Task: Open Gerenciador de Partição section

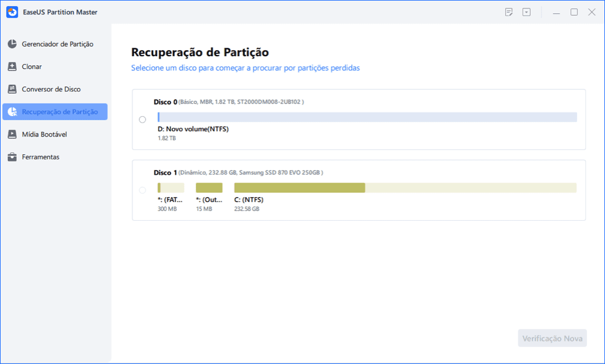Action: tap(55, 44)
